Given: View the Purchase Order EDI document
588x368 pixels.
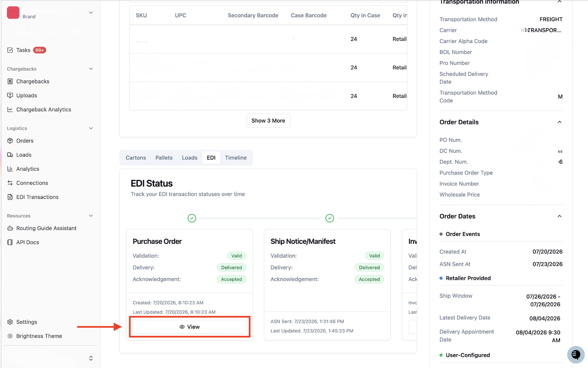Looking at the screenshot, I should (189, 327).
